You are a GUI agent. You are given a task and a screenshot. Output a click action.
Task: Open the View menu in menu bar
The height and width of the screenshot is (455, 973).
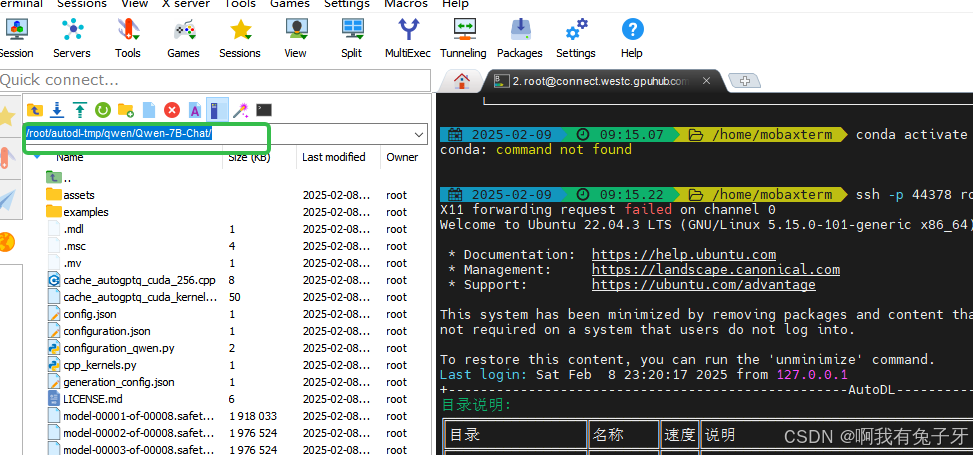tap(135, 4)
